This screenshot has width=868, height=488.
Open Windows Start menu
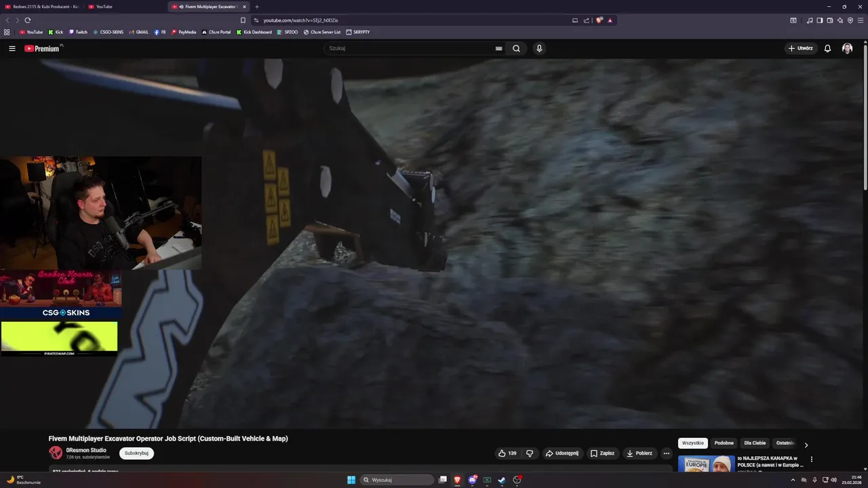(x=351, y=480)
